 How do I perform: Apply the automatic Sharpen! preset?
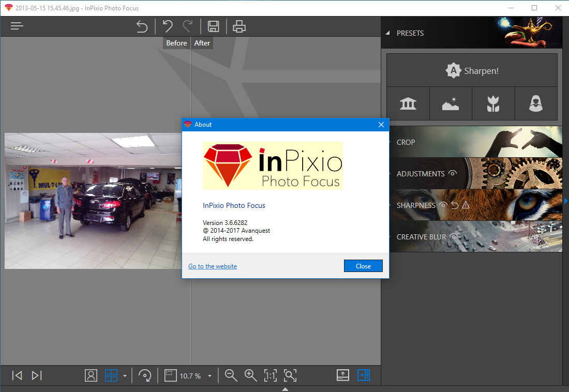click(x=472, y=70)
